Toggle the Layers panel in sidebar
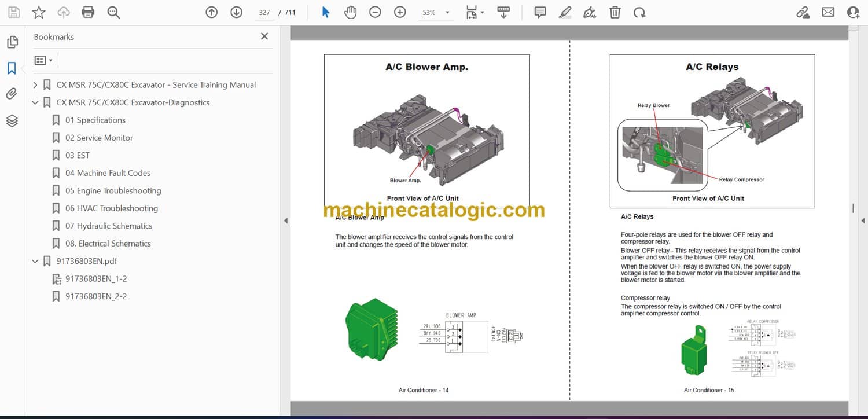Viewport: 868px width, 419px height. coord(12,120)
